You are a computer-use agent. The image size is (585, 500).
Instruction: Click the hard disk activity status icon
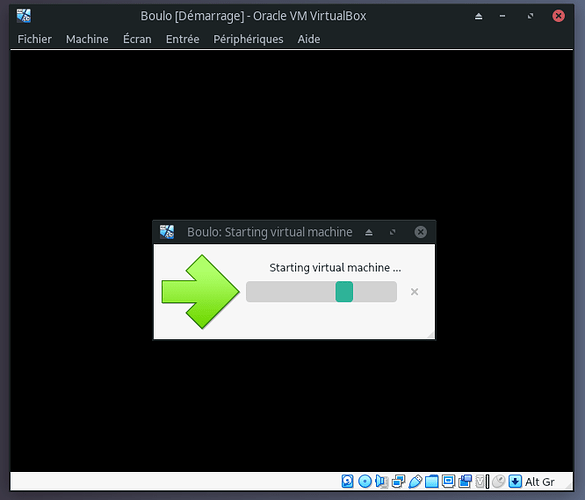347,481
